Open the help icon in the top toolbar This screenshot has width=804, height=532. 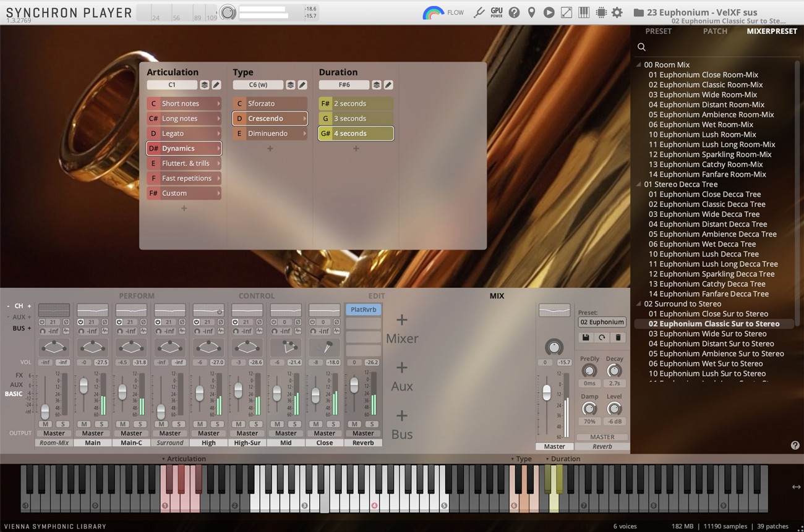514,12
